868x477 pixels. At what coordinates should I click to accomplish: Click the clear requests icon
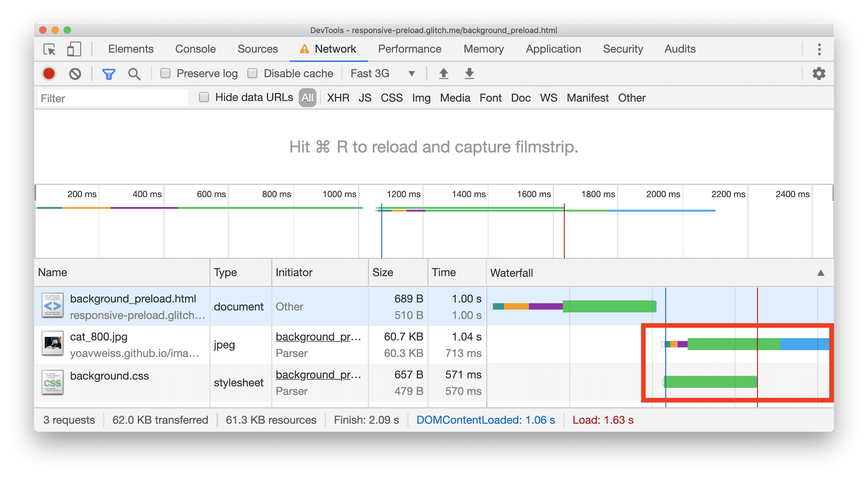[x=75, y=74]
